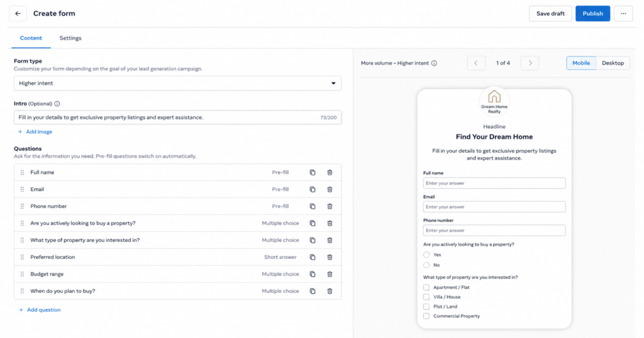
Task: Delete the Email question
Action: [x=330, y=190]
